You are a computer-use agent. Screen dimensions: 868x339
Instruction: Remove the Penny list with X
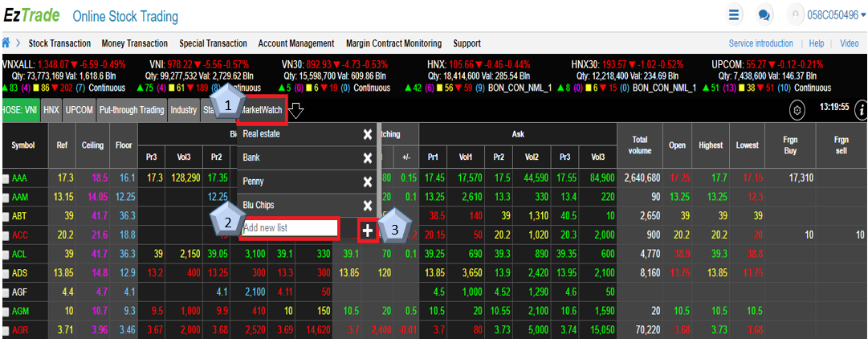click(x=368, y=182)
